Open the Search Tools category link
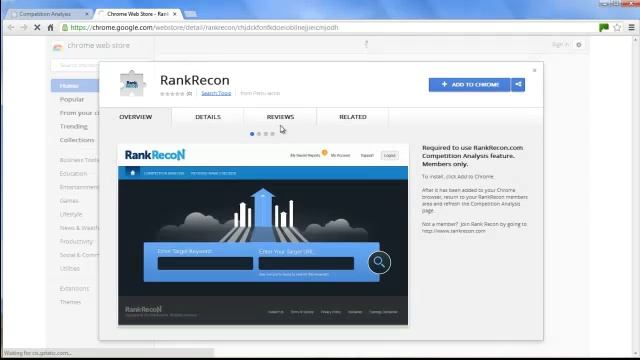This screenshot has width=640, height=360. pyautogui.click(x=216, y=93)
